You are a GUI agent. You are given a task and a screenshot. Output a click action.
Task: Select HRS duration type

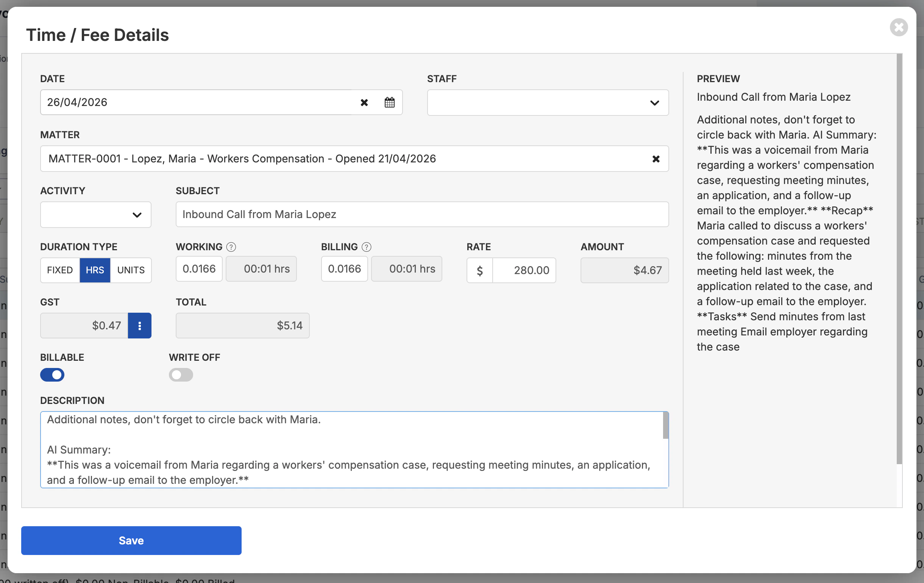point(95,270)
